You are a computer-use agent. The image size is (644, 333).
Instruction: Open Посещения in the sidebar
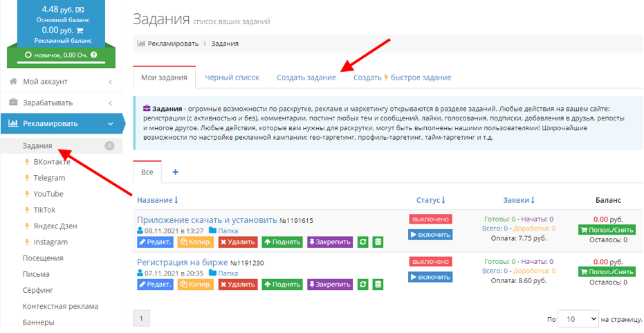[x=43, y=258]
